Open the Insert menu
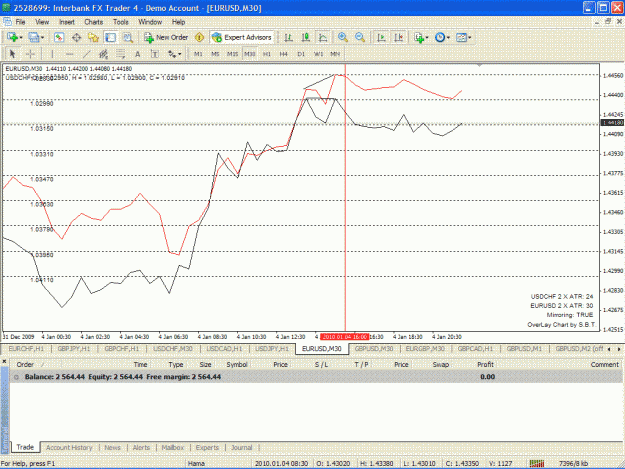 pyautogui.click(x=67, y=22)
